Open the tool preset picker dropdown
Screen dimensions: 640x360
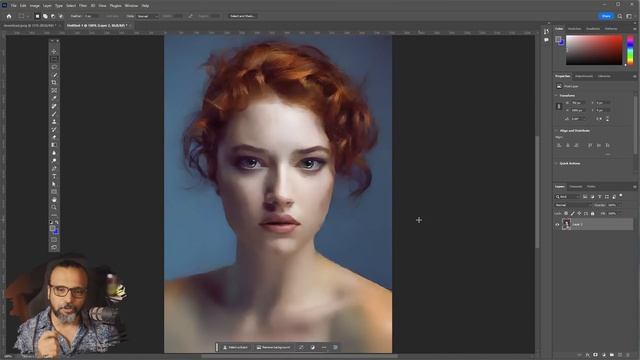click(x=23, y=16)
